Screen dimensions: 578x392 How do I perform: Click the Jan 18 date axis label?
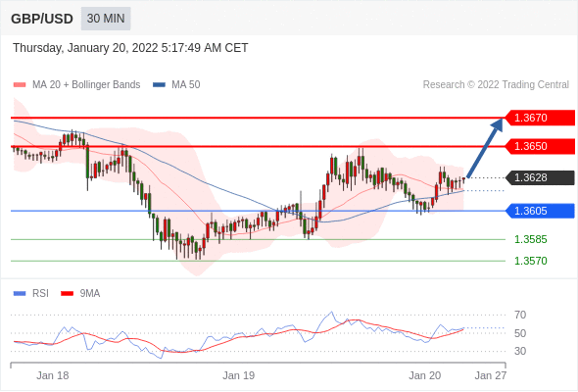pyautogui.click(x=53, y=375)
